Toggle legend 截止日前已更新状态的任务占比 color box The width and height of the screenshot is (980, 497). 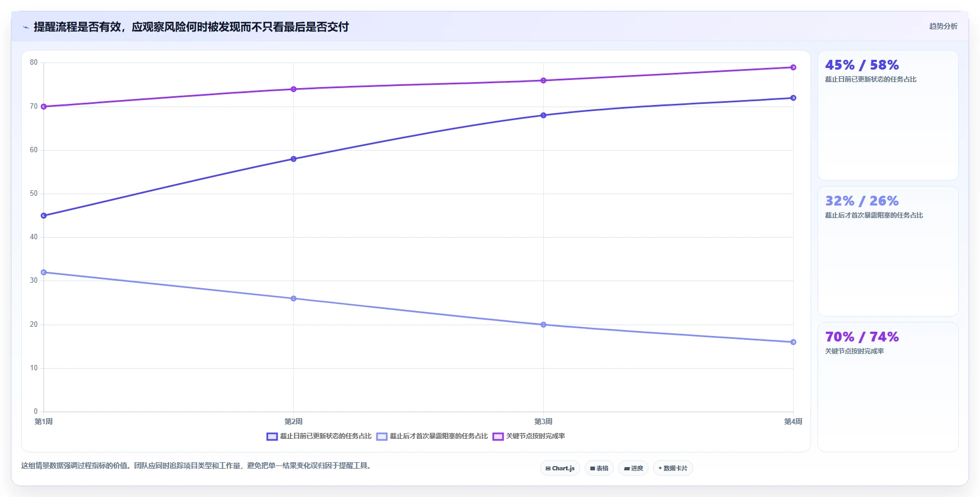272,437
